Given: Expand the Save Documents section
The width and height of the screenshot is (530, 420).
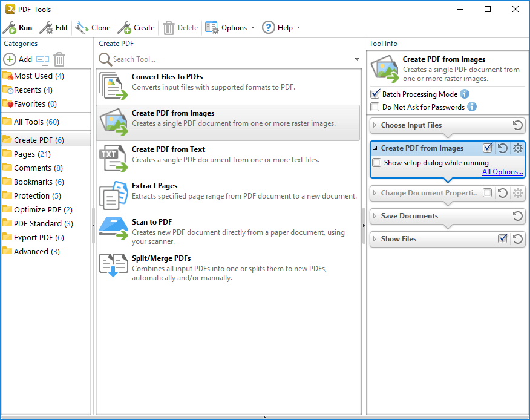Looking at the screenshot, I should (375, 216).
